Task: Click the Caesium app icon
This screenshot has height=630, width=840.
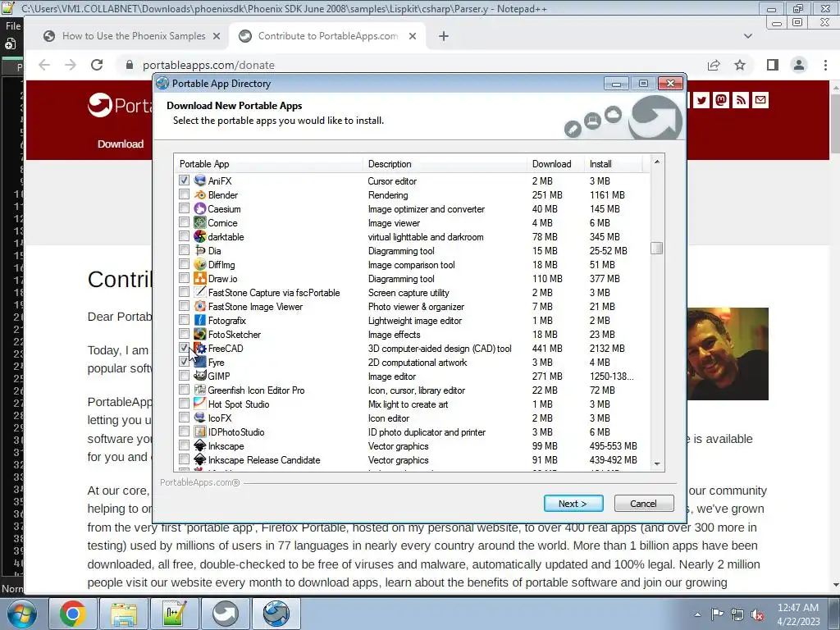Action: 200,208
